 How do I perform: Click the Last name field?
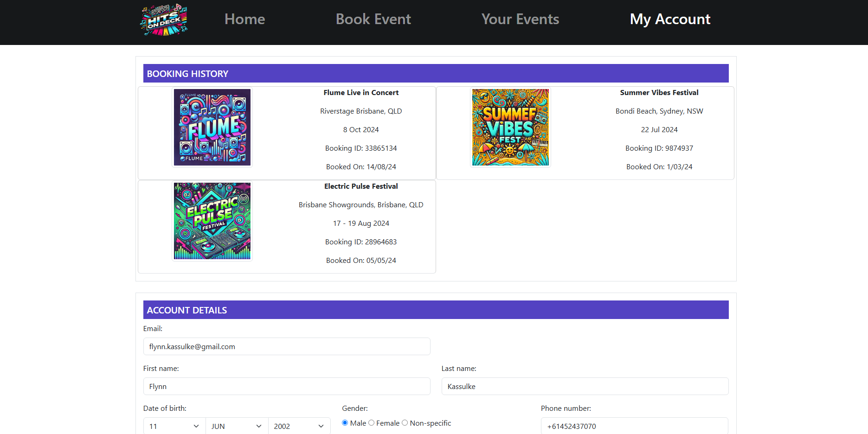click(585, 386)
